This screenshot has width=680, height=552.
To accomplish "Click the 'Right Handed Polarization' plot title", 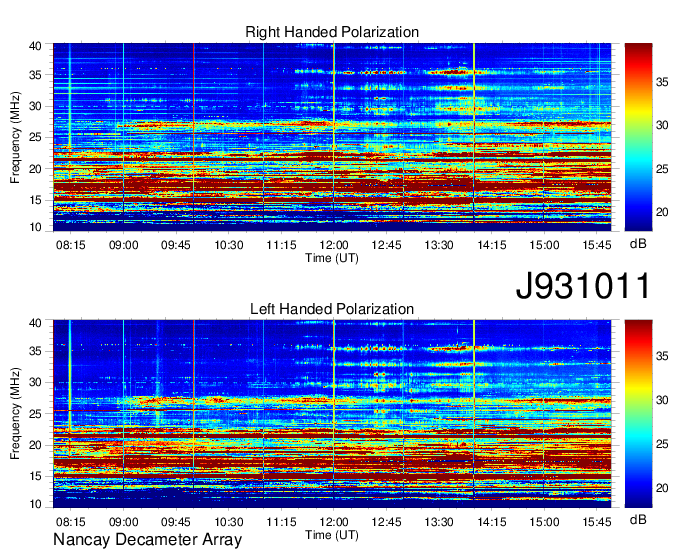I will coord(332,32).
